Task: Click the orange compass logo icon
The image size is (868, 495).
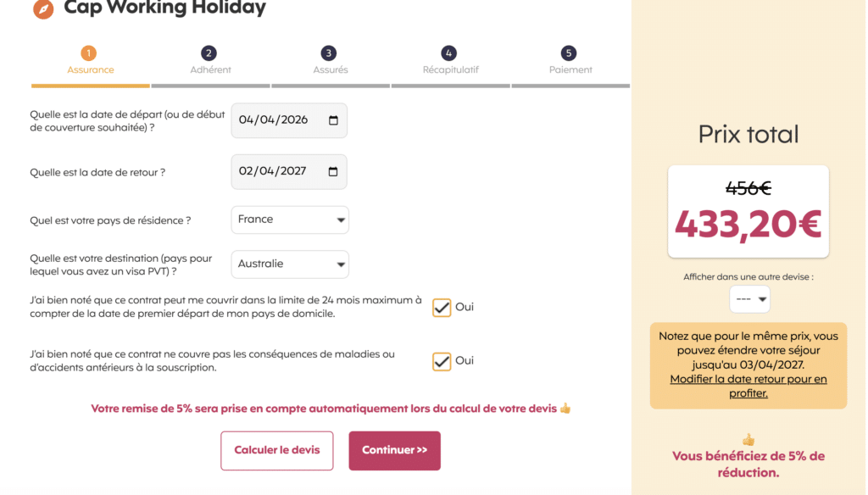Action: (x=42, y=8)
